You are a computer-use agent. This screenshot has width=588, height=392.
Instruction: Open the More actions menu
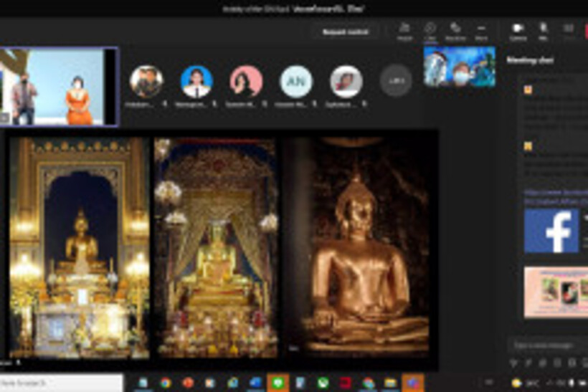point(481,32)
